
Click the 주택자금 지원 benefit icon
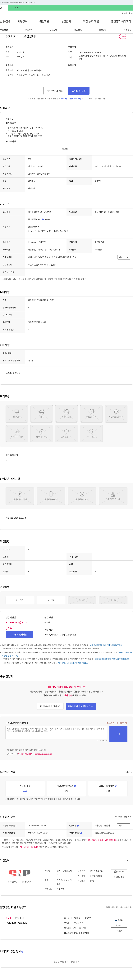[x=17, y=434]
